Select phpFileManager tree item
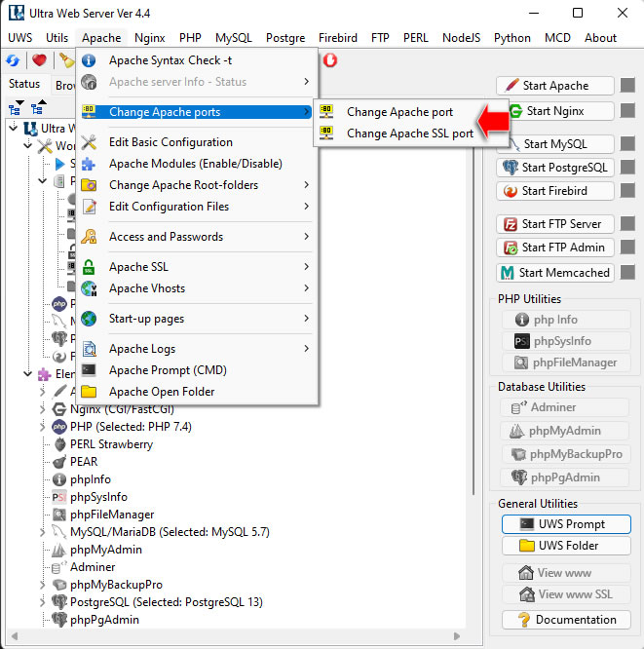 tap(112, 515)
